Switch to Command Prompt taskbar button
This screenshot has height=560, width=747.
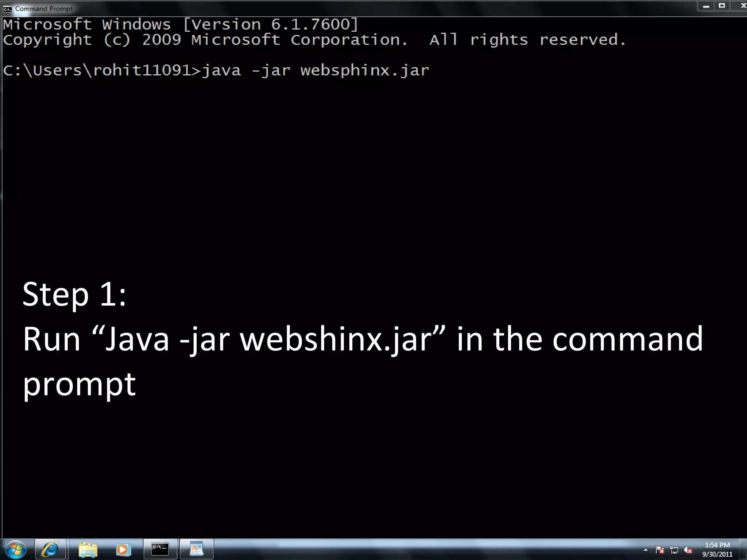pyautogui.click(x=160, y=549)
